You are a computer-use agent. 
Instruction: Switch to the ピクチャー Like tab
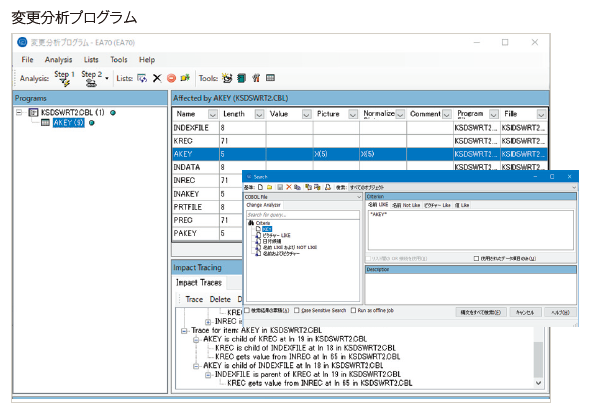tap(437, 205)
